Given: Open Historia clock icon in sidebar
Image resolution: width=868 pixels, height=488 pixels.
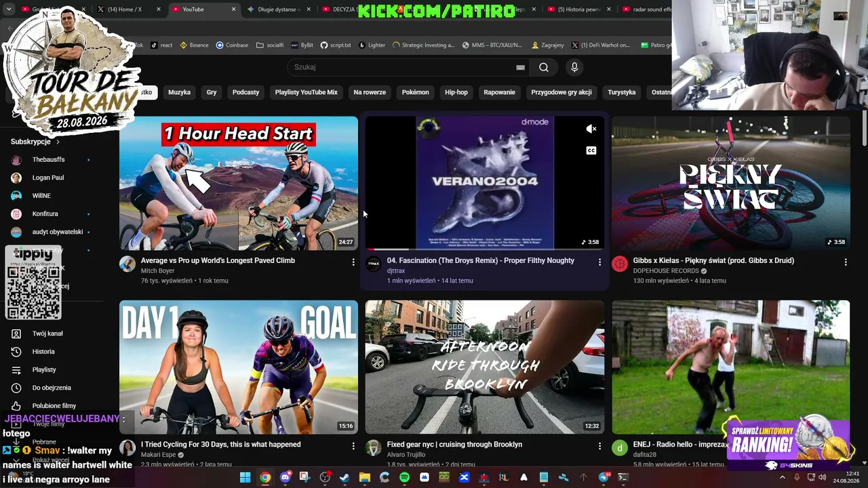Looking at the screenshot, I should coord(16,352).
